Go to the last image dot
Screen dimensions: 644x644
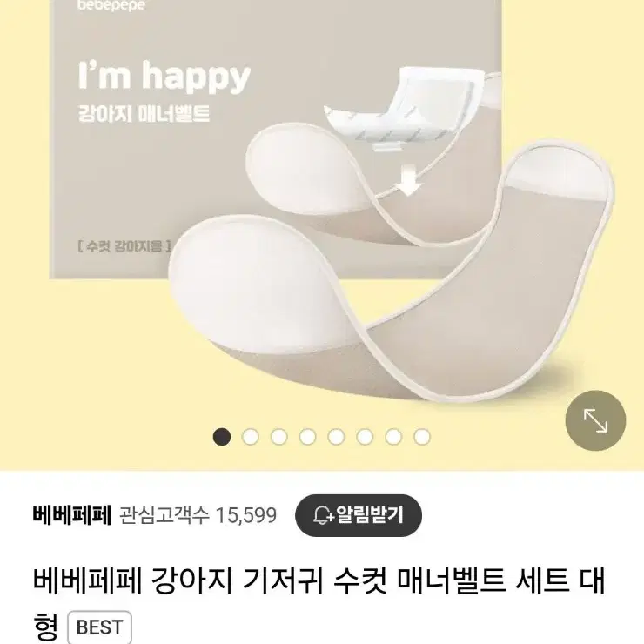[422, 437]
